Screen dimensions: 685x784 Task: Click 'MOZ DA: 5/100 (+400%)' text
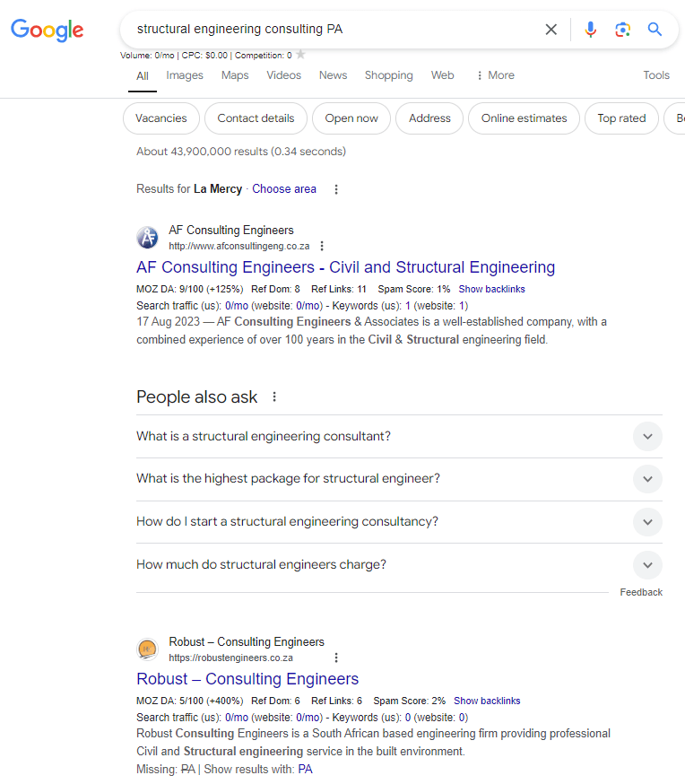click(190, 701)
